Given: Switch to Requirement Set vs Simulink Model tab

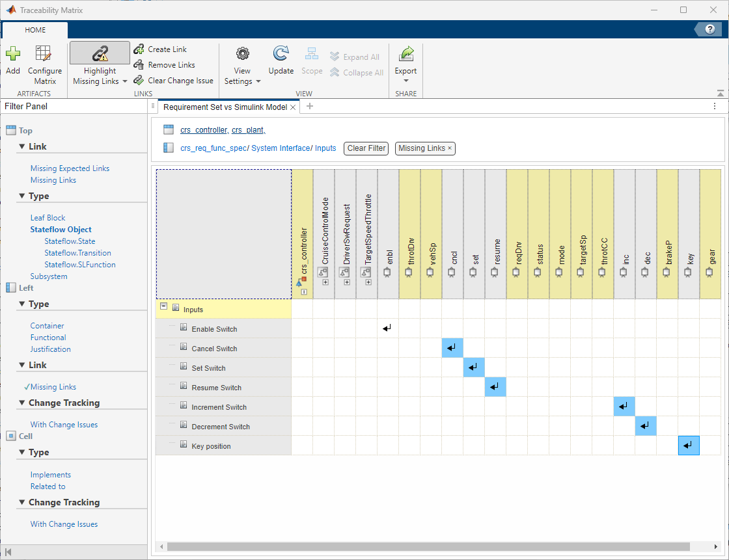Looking at the screenshot, I should [225, 107].
